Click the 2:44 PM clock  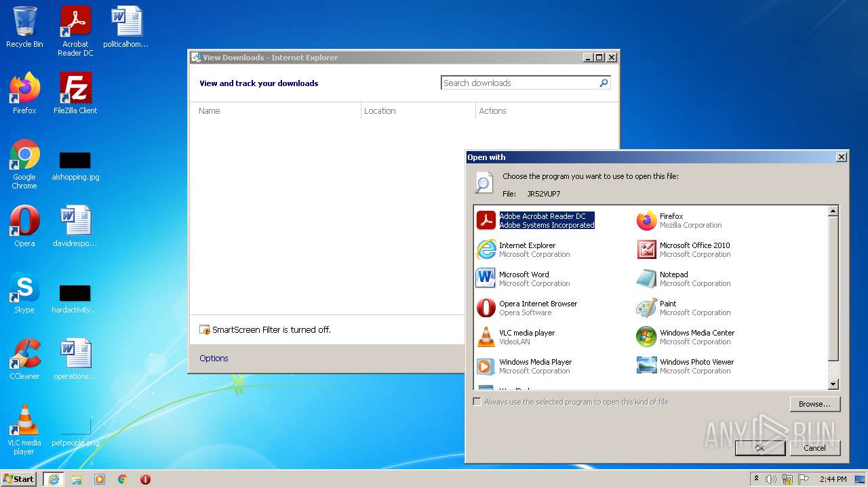[833, 479]
